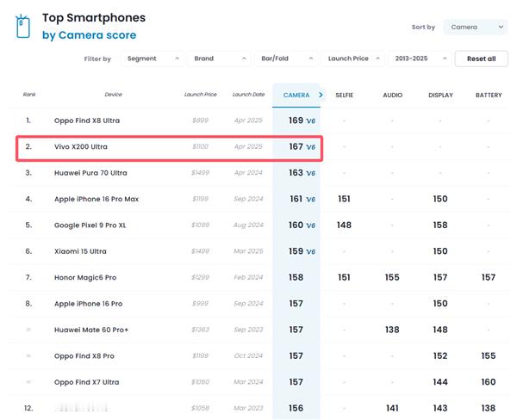Open Oppo Find X8 Pro entry
The width and height of the screenshot is (517, 420).
pos(84,356)
